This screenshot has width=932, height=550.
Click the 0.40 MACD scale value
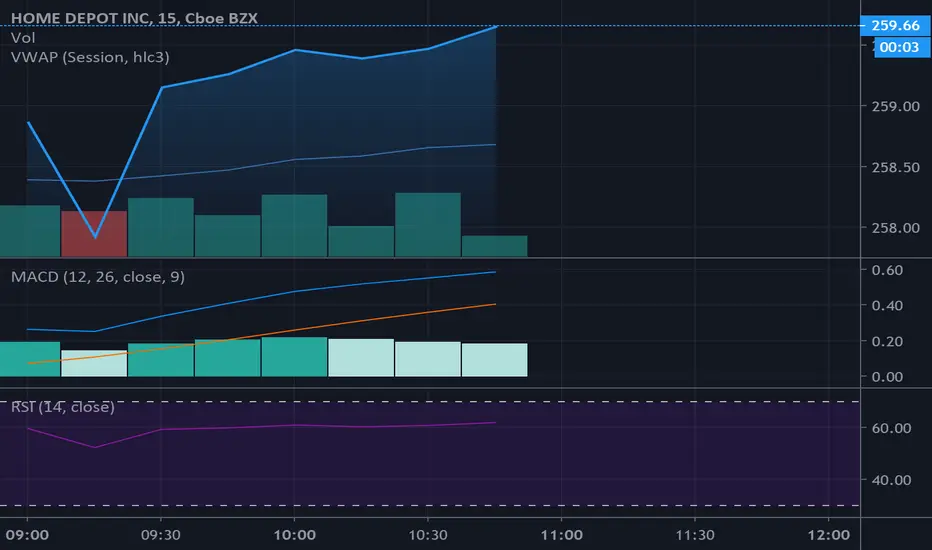click(887, 306)
